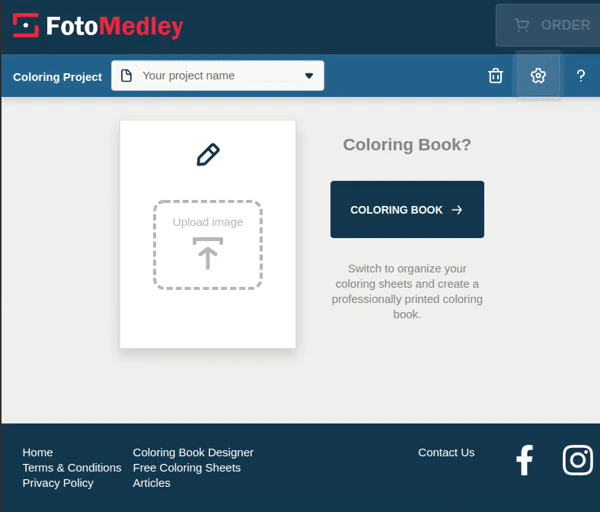Open Terms & Conditions link
The image size is (600, 512).
click(x=72, y=468)
